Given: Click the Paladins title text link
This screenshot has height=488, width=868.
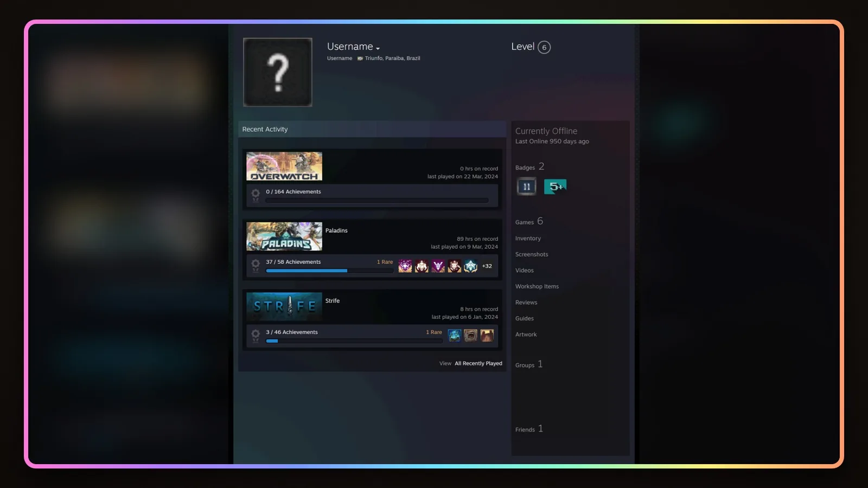Looking at the screenshot, I should [336, 230].
